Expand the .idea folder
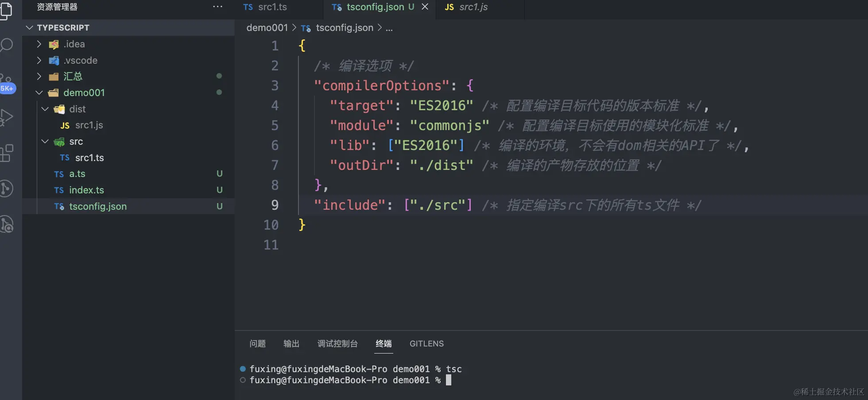The width and height of the screenshot is (868, 400). (x=39, y=44)
